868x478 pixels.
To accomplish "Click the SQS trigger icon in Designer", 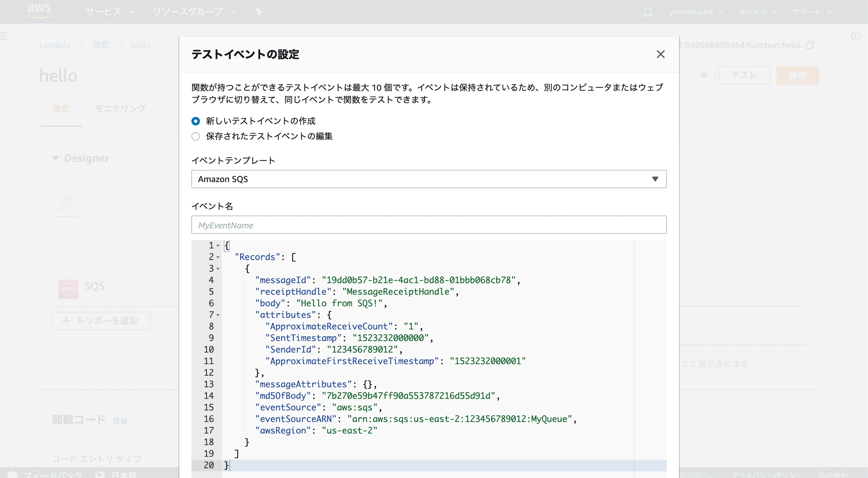I will point(68,289).
